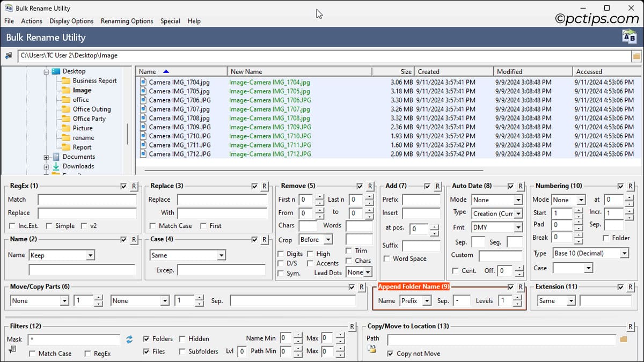Click the blue refresh icon beside the Mask field
The image size is (644, 362).
coord(129,339)
